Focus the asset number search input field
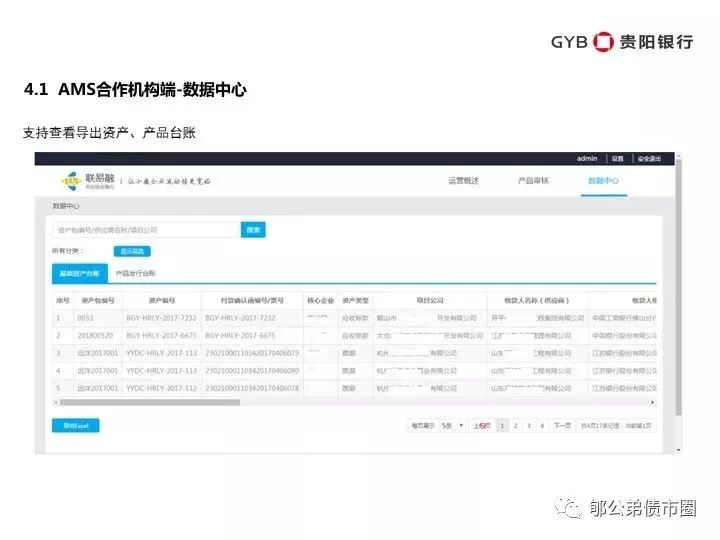Image resolution: width=720 pixels, height=540 pixels. click(x=146, y=230)
